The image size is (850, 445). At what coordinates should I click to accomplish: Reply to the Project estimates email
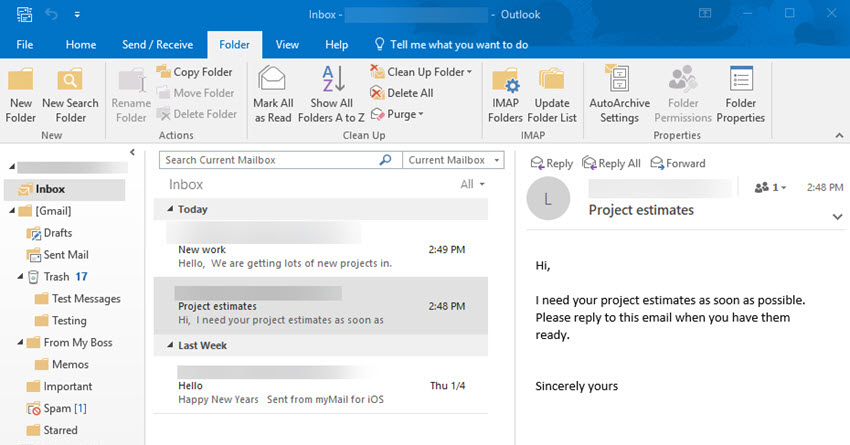click(x=551, y=163)
